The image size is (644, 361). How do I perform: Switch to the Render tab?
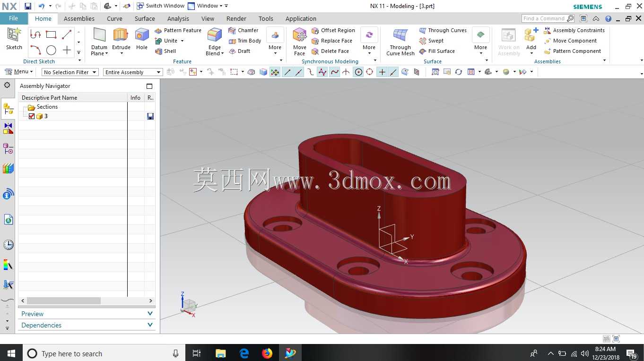click(236, 18)
